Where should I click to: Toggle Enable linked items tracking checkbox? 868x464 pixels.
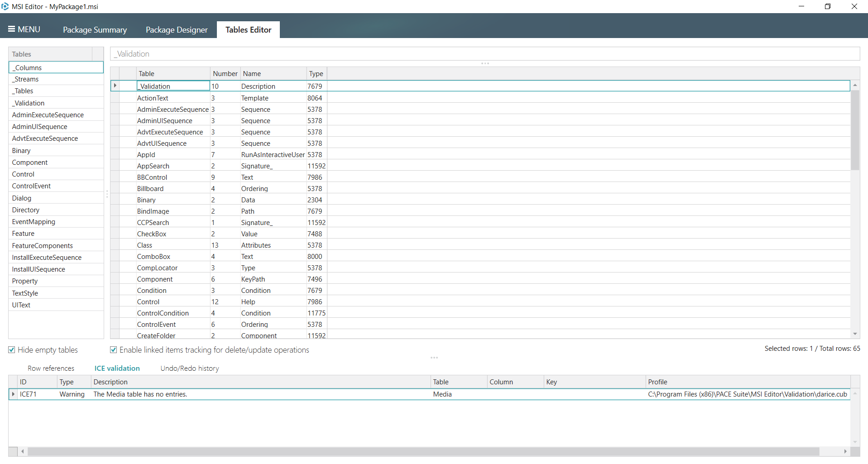coord(114,350)
